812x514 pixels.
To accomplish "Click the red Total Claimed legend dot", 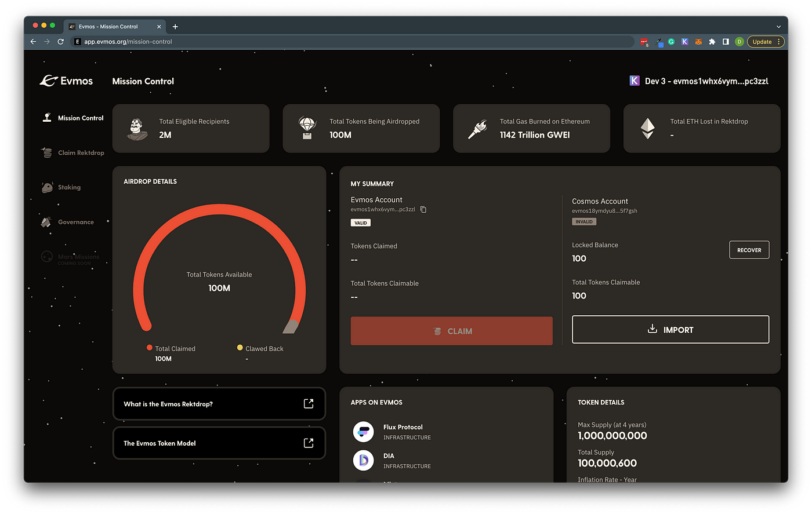I will point(150,348).
